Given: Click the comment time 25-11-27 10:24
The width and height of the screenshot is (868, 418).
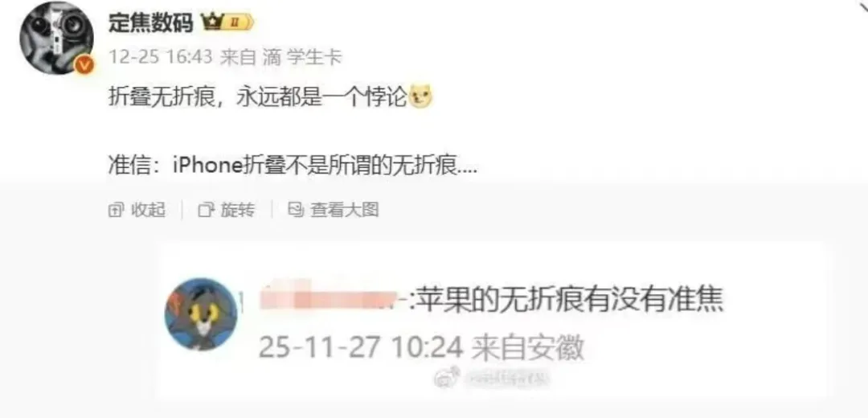Looking at the screenshot, I should tap(360, 348).
